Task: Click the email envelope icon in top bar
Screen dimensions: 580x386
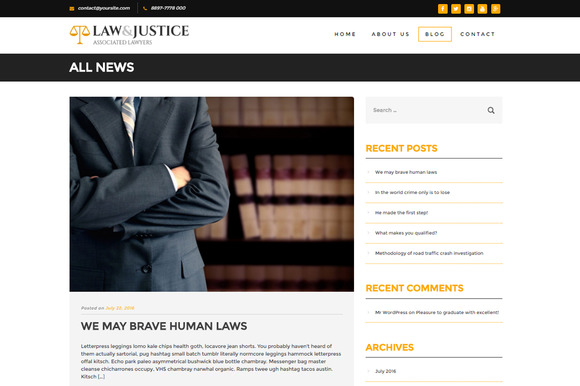Action: tap(72, 9)
